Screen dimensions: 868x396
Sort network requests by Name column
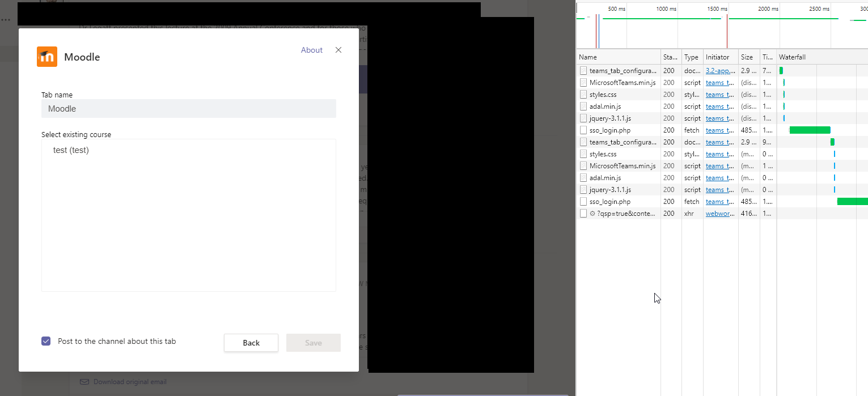point(619,57)
